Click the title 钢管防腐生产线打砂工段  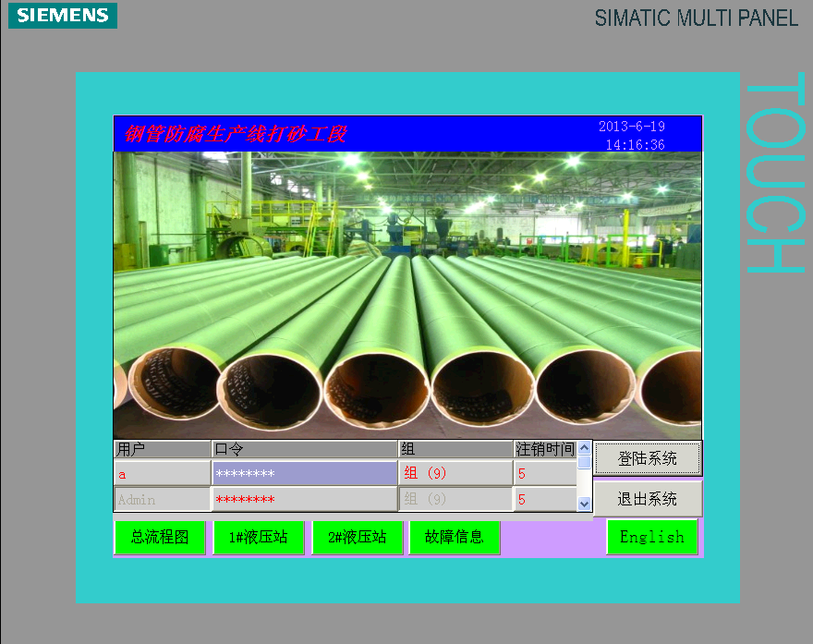[236, 134]
